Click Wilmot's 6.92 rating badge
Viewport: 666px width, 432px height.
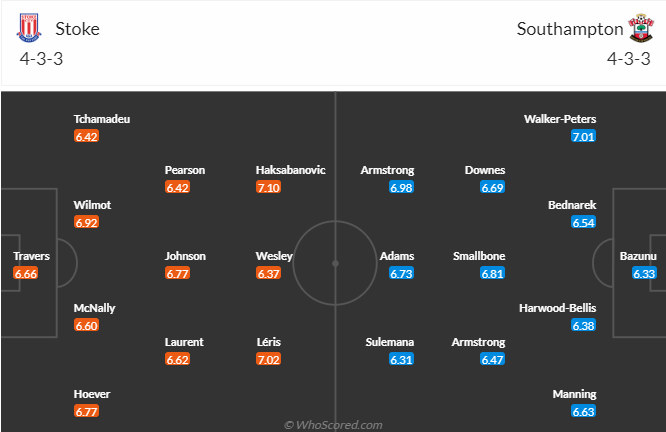(86, 222)
